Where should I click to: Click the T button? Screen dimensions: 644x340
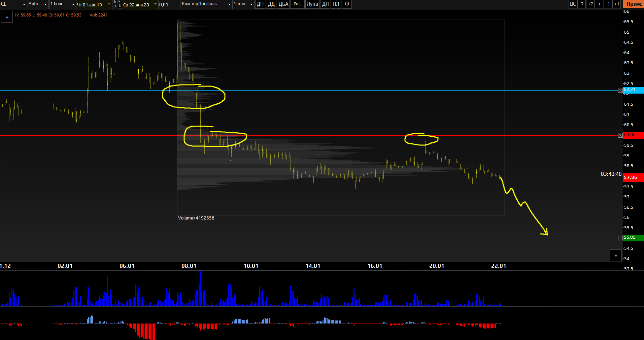point(599,4)
